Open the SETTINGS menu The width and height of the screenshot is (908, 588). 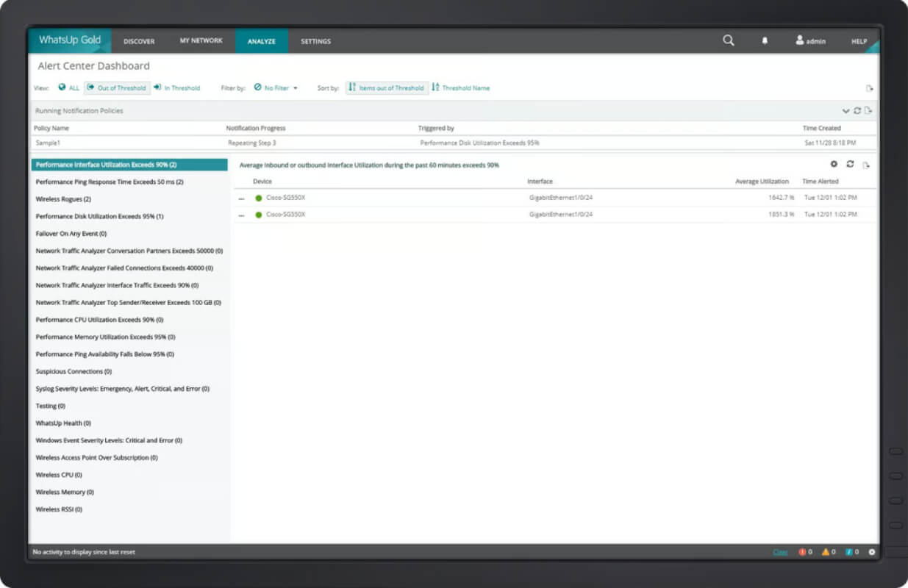click(315, 41)
